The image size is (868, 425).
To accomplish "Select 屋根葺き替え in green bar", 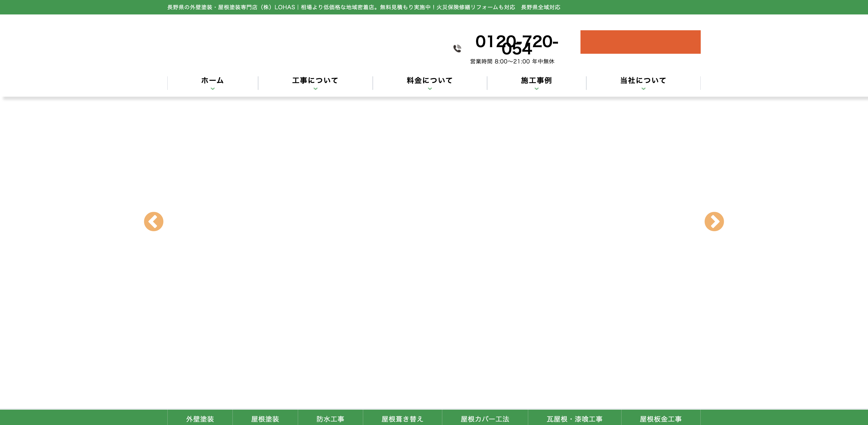I will 402,419.
